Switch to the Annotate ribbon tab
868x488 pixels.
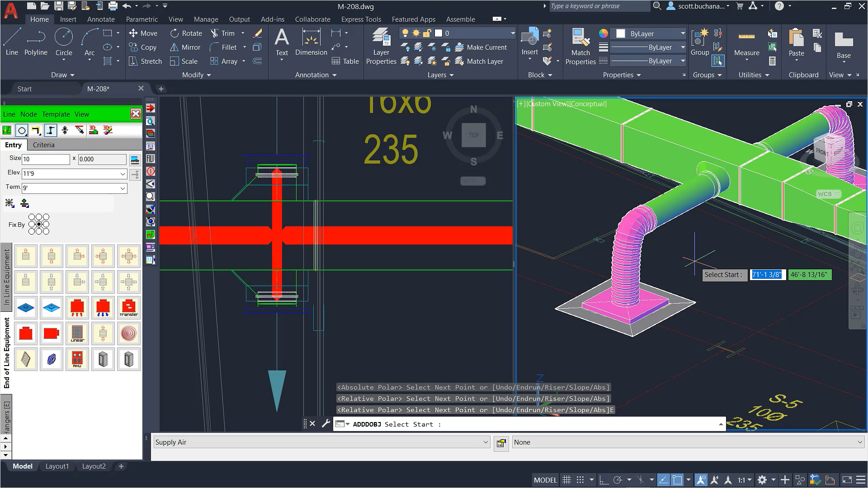[x=101, y=19]
